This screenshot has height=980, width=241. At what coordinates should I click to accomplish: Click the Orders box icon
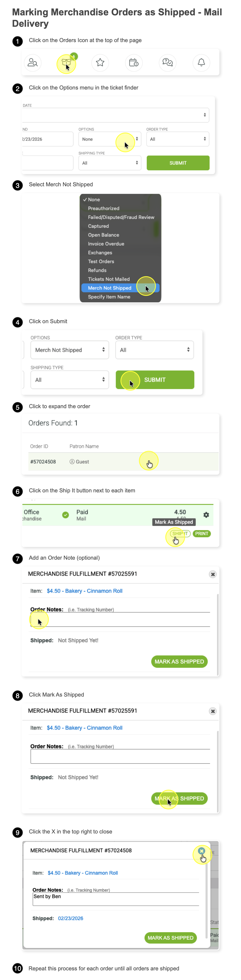click(67, 62)
